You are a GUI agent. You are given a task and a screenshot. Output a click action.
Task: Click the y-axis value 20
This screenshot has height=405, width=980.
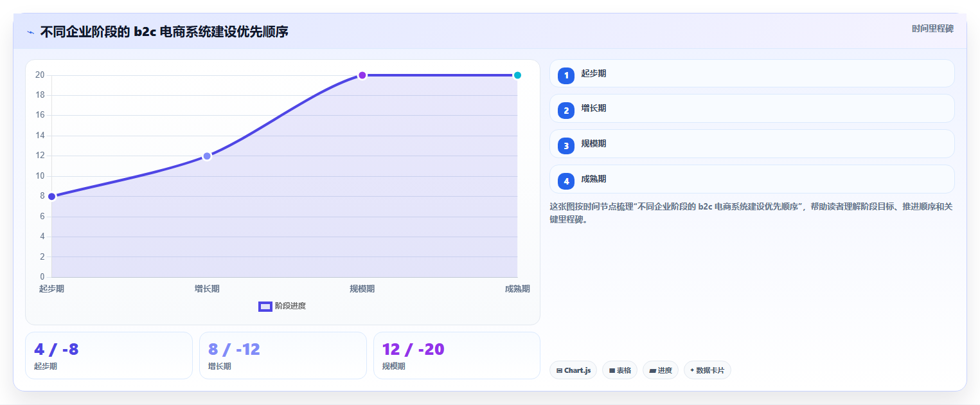click(40, 75)
